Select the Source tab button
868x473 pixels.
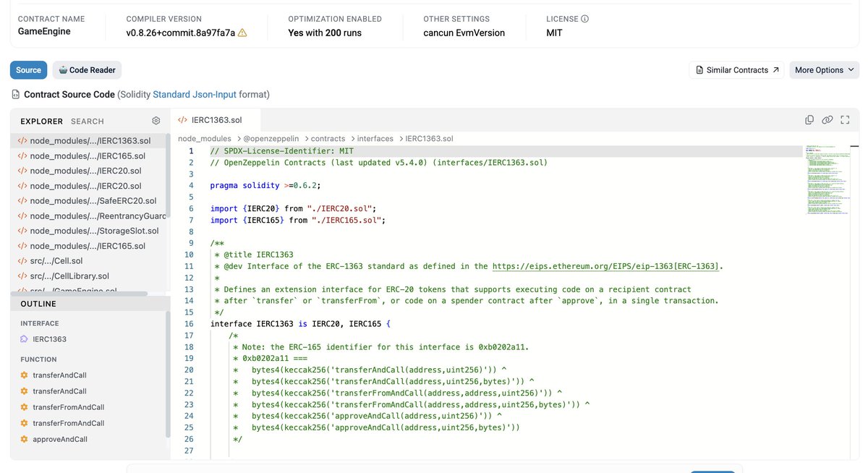pyautogui.click(x=28, y=70)
